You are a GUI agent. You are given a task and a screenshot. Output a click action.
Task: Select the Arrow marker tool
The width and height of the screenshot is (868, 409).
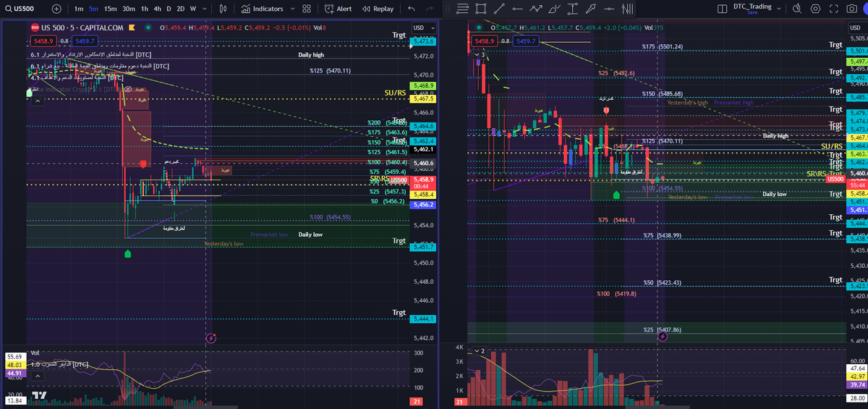tap(591, 9)
